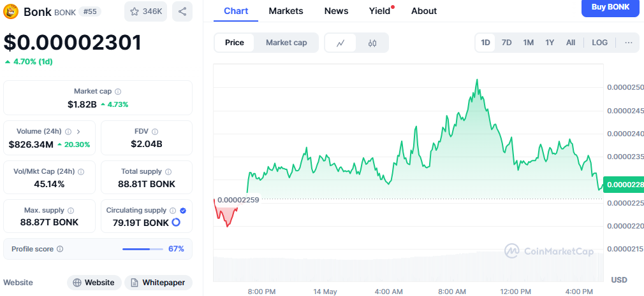Open the About tab
This screenshot has height=296, width=644.
(x=424, y=11)
